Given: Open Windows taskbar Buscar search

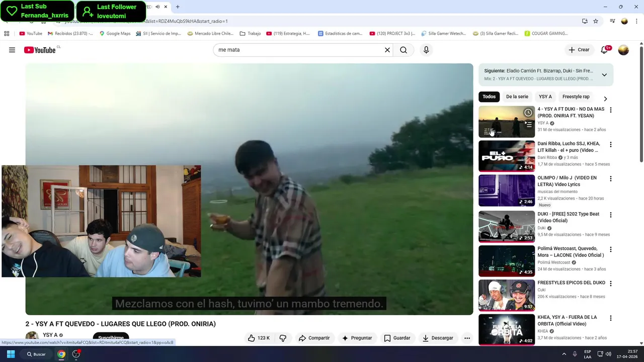Looking at the screenshot, I should (36, 354).
